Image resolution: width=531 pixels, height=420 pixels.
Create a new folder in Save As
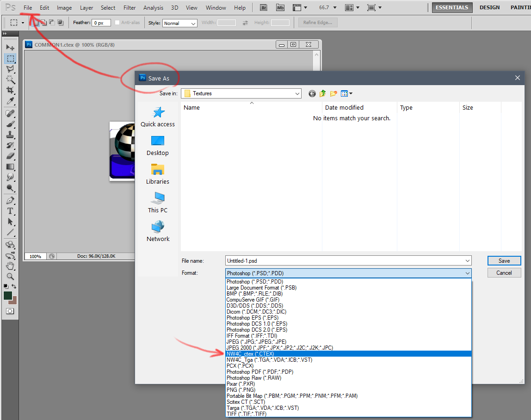pos(333,93)
